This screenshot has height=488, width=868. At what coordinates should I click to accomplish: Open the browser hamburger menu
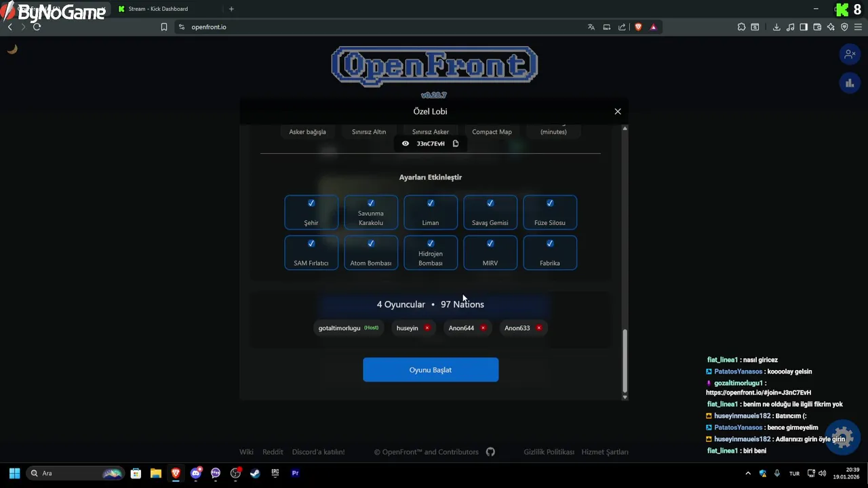point(858,27)
